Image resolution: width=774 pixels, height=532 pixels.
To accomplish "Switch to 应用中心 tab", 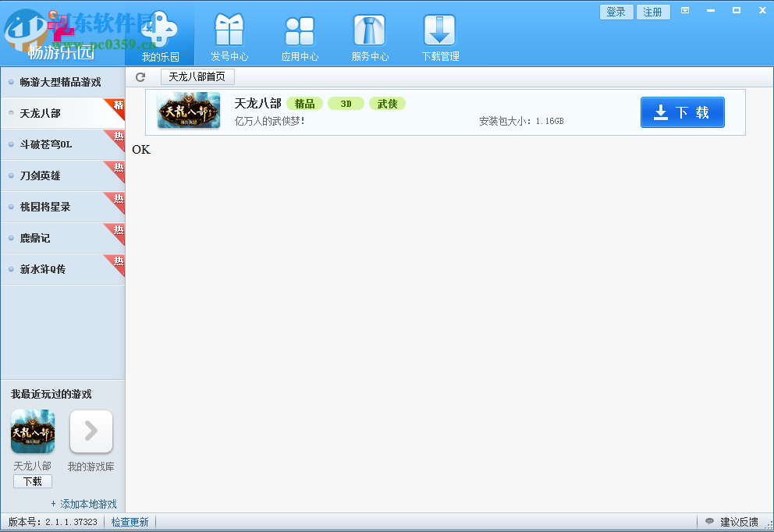I will pos(300,37).
